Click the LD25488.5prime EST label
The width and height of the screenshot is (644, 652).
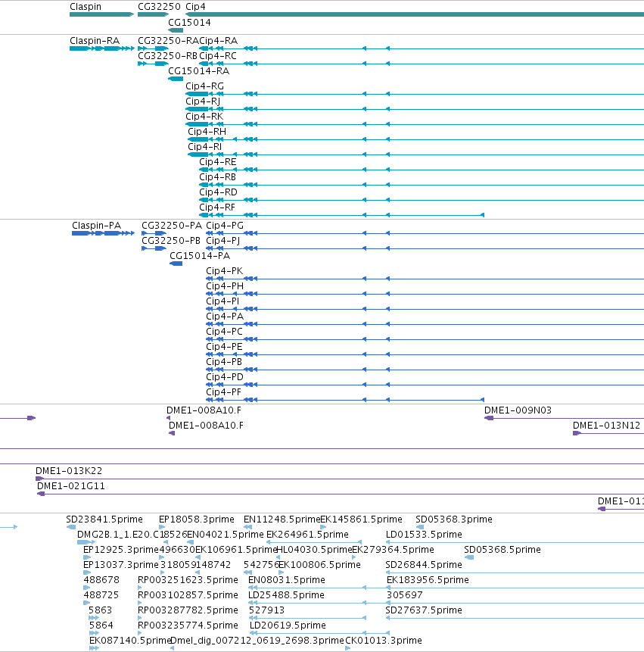tap(286, 595)
